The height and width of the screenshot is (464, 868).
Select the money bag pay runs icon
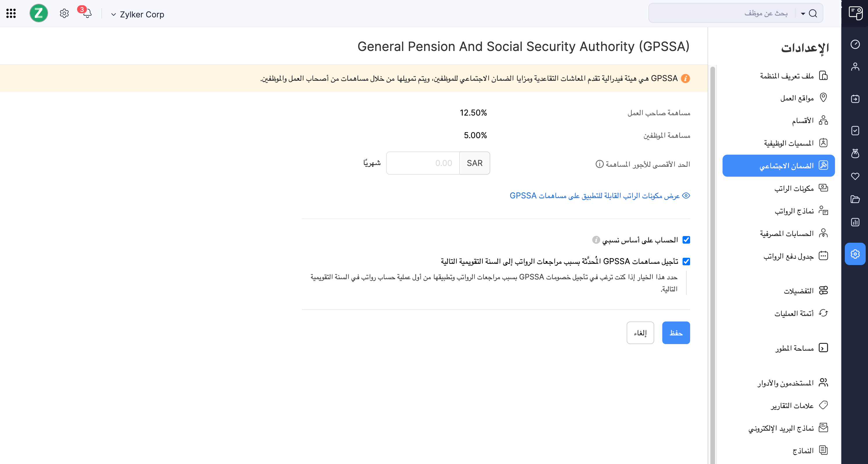coord(855,154)
